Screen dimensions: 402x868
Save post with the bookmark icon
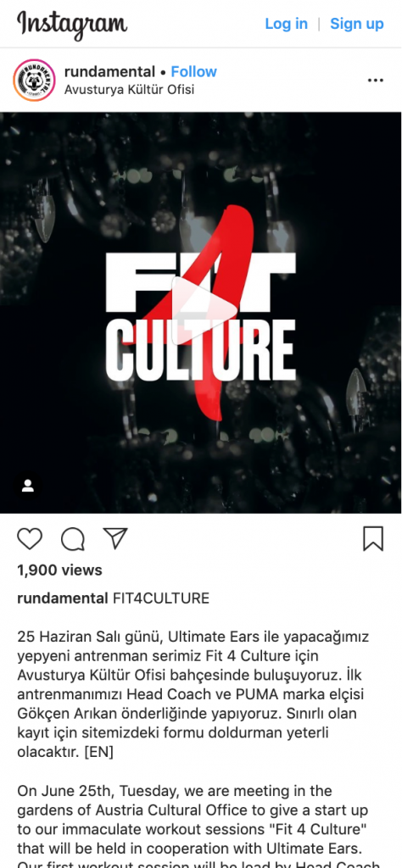pos(373,538)
